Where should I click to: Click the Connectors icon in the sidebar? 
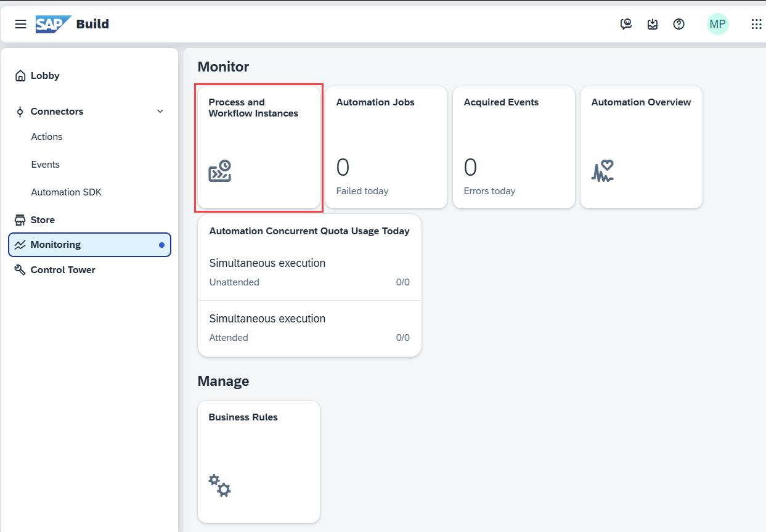(20, 112)
